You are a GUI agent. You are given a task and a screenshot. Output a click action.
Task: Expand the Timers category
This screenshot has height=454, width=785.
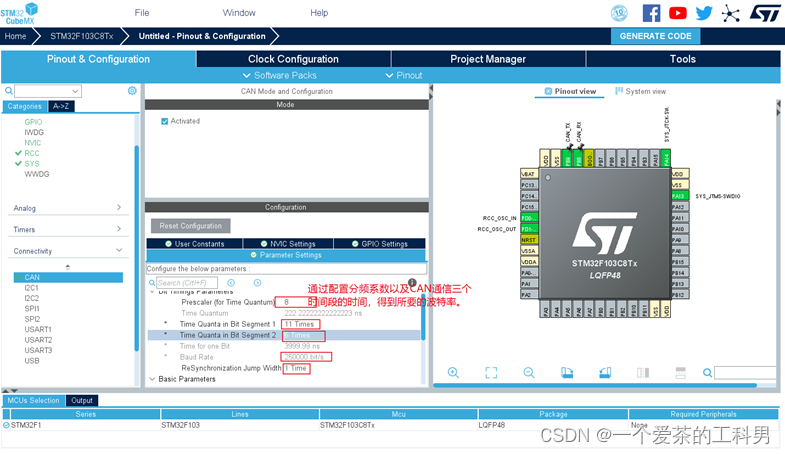tap(68, 229)
